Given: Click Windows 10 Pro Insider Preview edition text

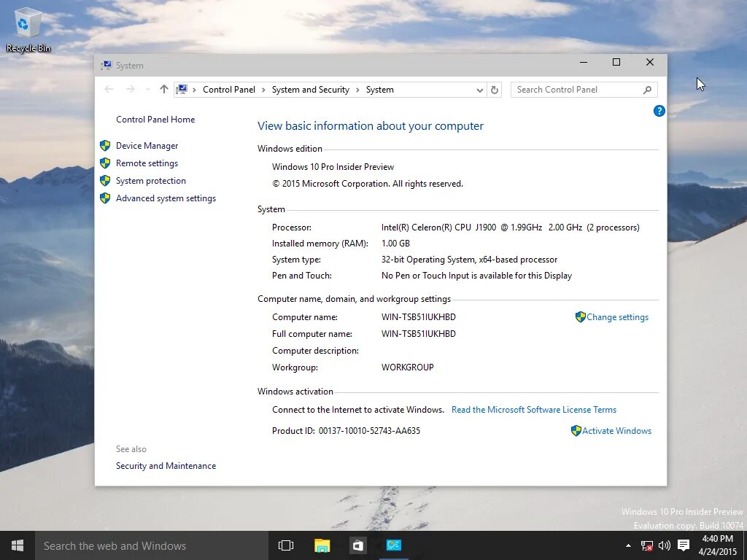Looking at the screenshot, I should 333,167.
